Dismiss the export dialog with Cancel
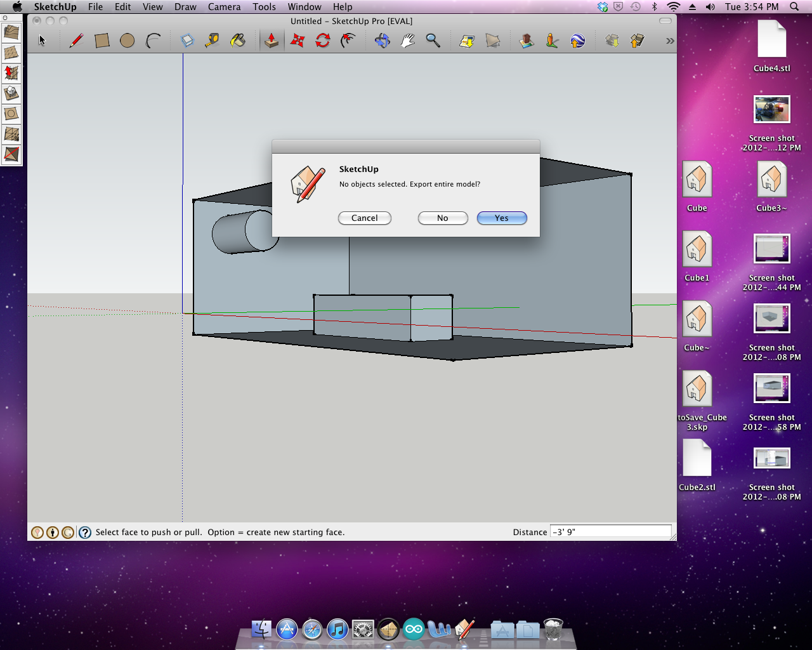 click(x=365, y=218)
